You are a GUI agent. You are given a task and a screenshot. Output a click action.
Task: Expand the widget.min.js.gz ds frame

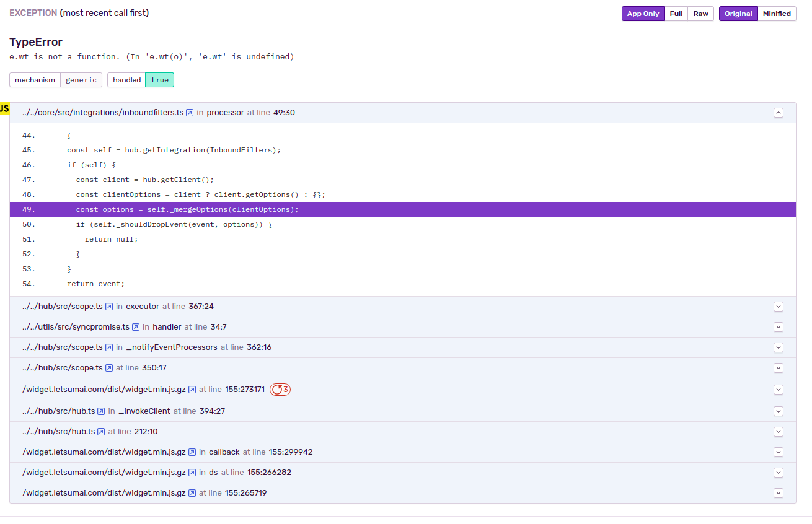coord(779,473)
